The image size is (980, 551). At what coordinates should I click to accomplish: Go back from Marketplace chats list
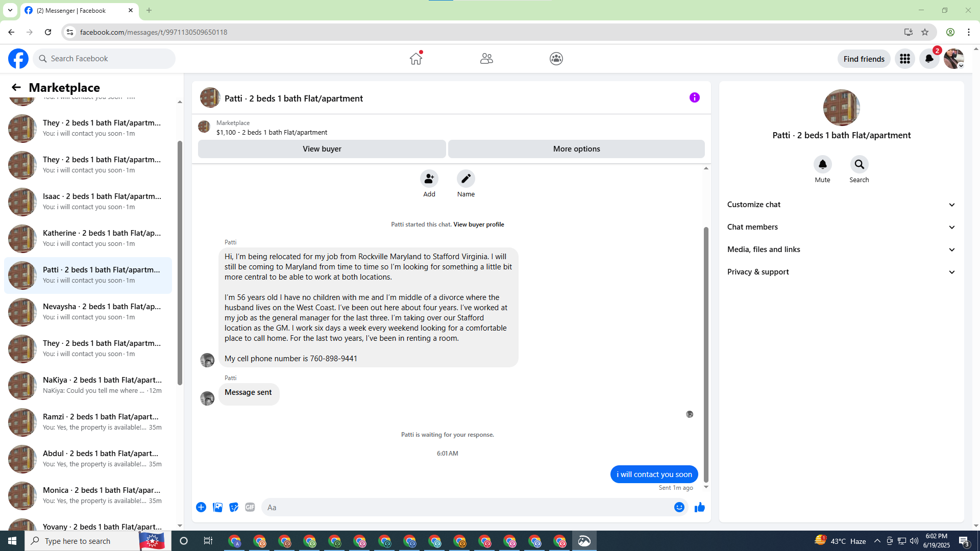[x=16, y=87]
